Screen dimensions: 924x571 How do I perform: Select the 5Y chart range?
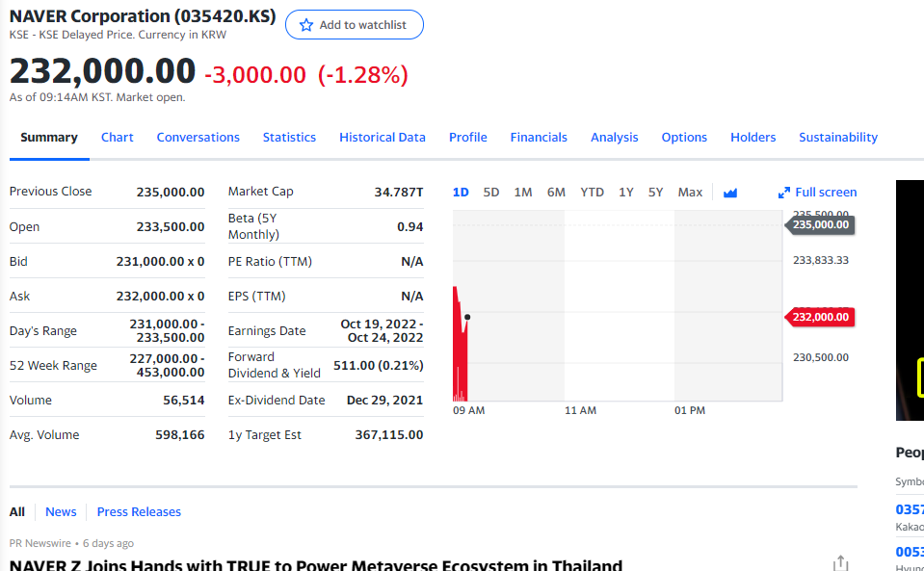tap(656, 193)
